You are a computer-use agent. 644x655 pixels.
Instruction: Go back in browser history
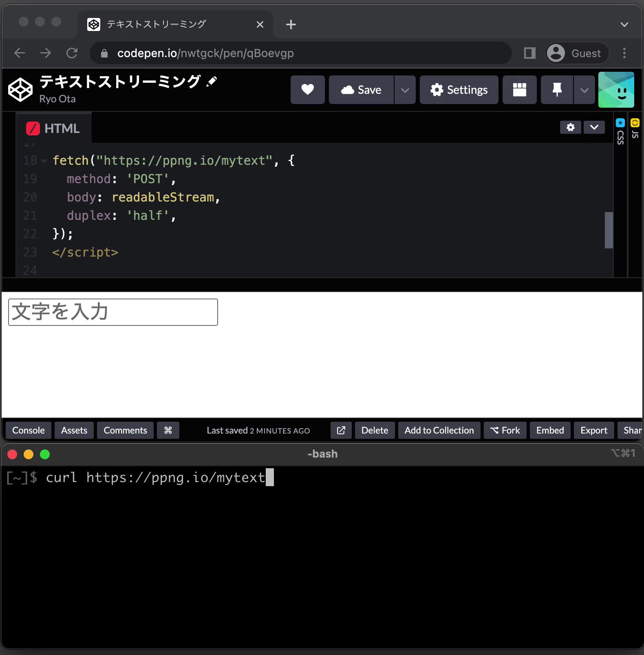click(20, 53)
